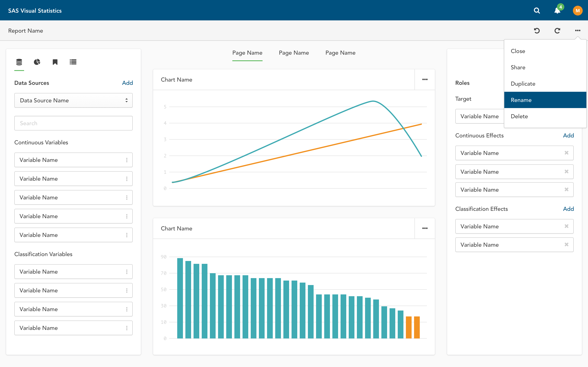Click the undo arrow icon
The height and width of the screenshot is (367, 588).
coord(537,31)
